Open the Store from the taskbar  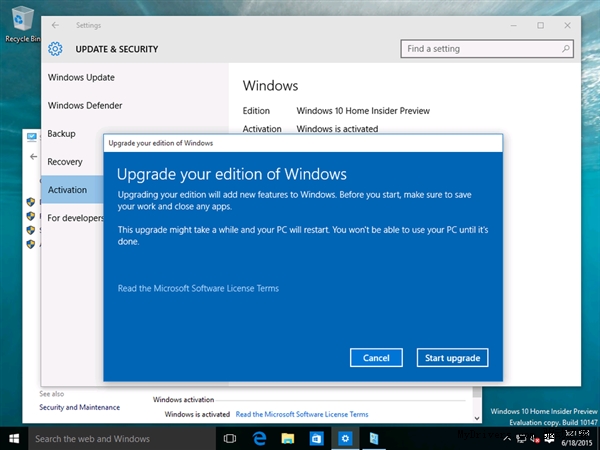tap(316, 439)
